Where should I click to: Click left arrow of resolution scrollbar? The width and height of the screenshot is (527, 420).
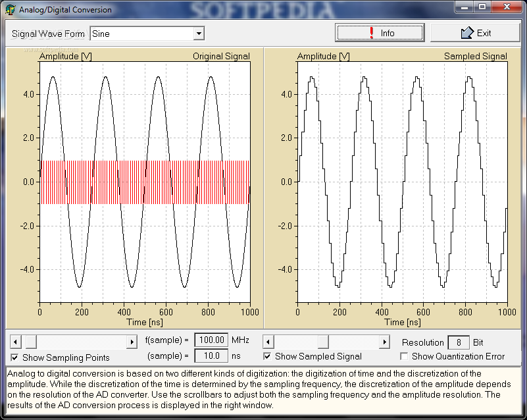[268, 342]
